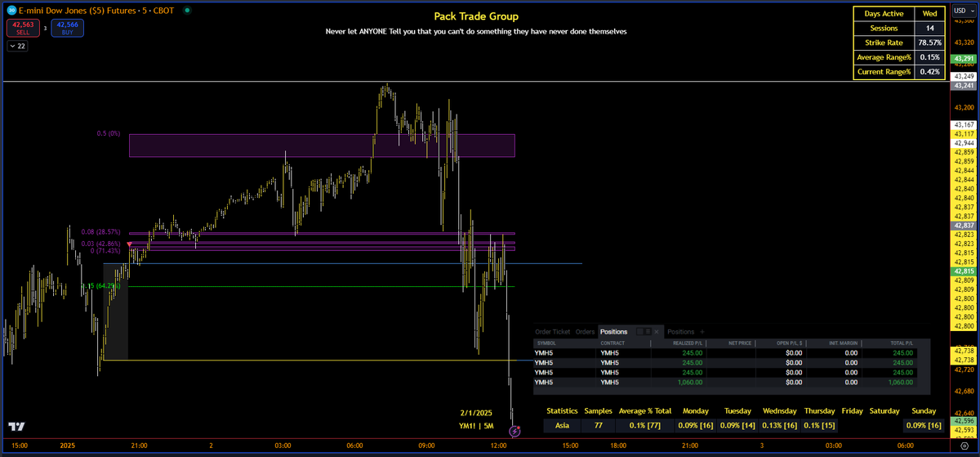The width and height of the screenshot is (980, 457).
Task: Open the second inactive Positions tab
Action: (680, 332)
